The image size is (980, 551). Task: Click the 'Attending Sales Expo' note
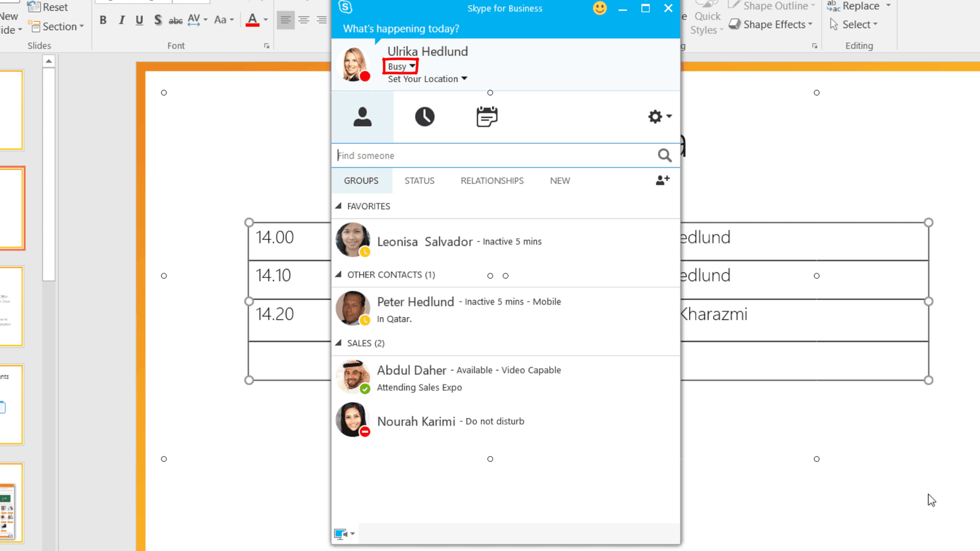coord(420,388)
